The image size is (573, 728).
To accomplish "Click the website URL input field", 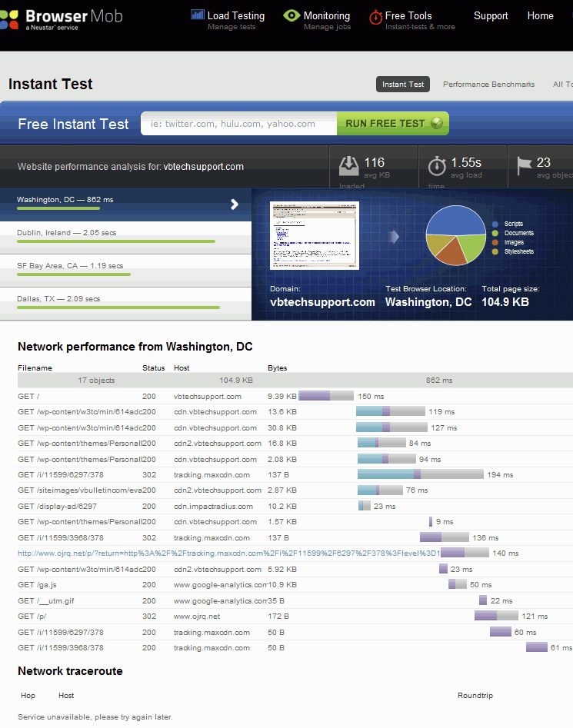I will [x=239, y=124].
